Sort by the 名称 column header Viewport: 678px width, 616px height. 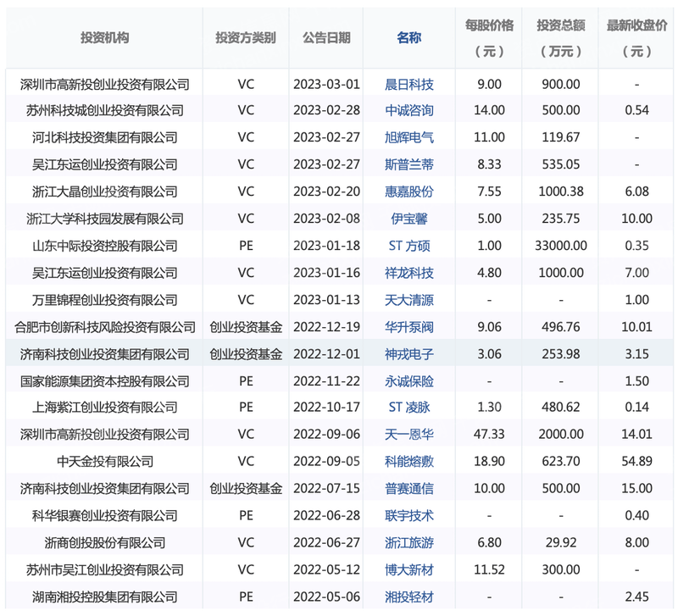(409, 38)
